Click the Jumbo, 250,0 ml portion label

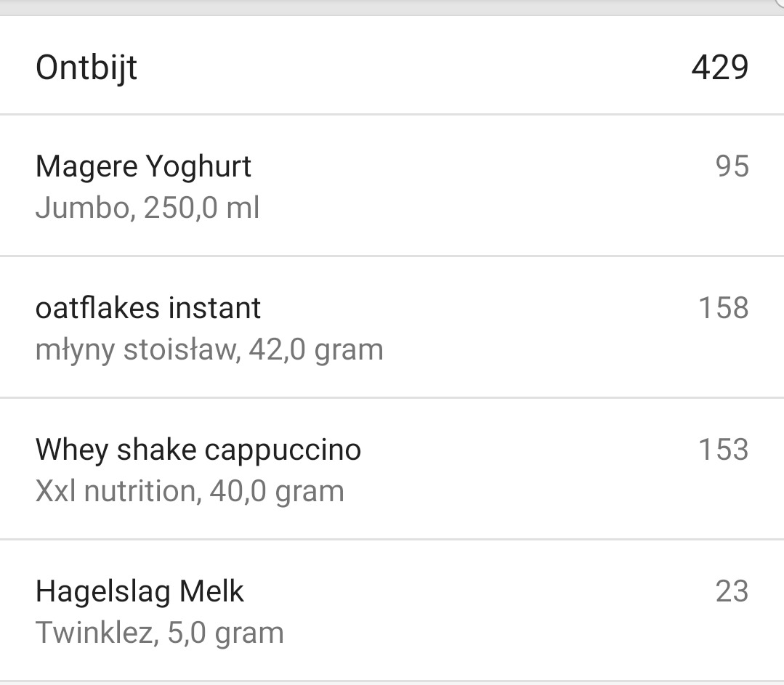[148, 207]
